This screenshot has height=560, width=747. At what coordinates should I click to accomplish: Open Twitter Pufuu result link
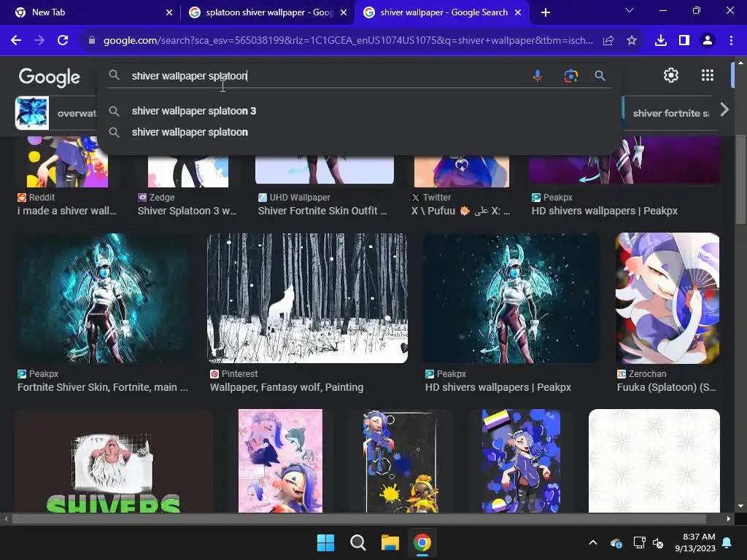461,211
